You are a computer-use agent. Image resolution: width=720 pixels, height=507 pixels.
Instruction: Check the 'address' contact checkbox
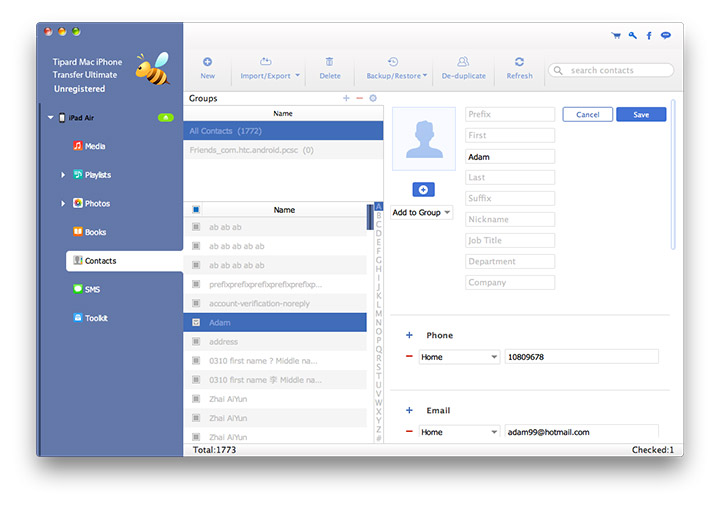(196, 341)
